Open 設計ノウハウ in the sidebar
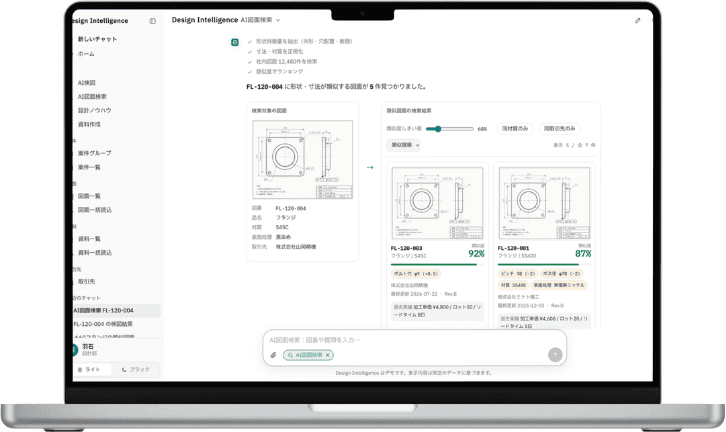 [x=94, y=111]
